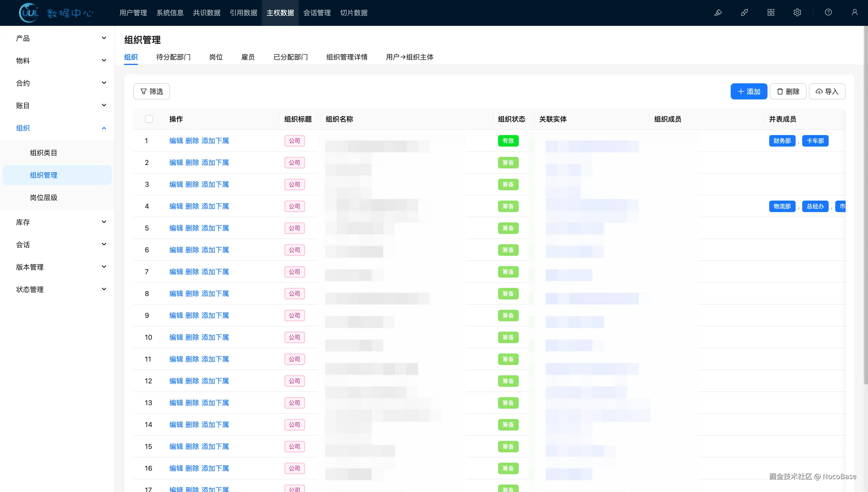The image size is (868, 492).
Task: Open the highlighter design mode icon
Action: pyautogui.click(x=718, y=13)
